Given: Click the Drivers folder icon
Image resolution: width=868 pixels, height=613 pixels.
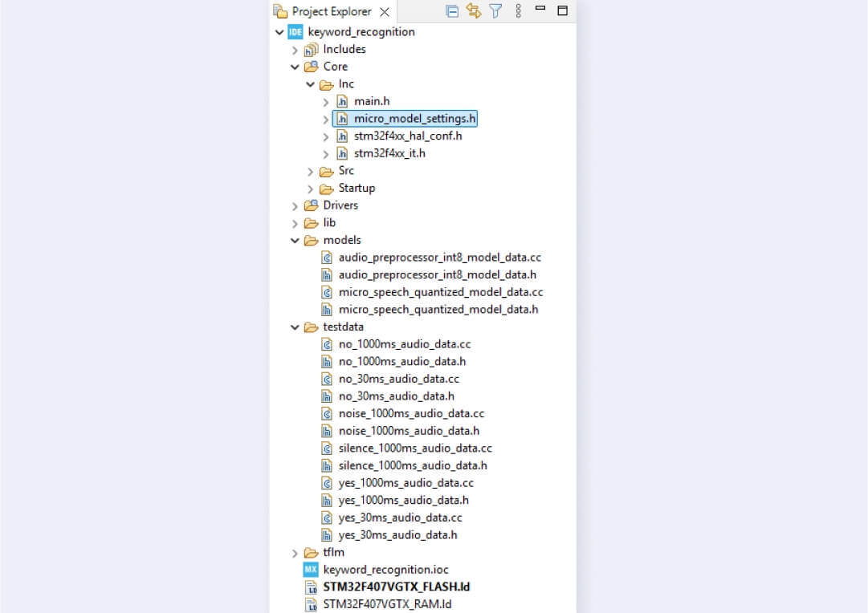Looking at the screenshot, I should click(311, 205).
